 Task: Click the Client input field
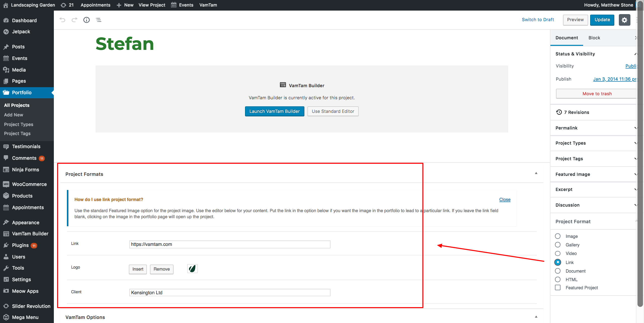click(229, 293)
